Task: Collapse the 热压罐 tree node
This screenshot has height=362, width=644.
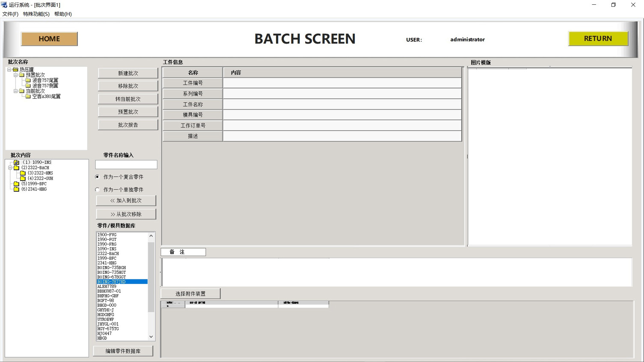Action: coord(9,69)
